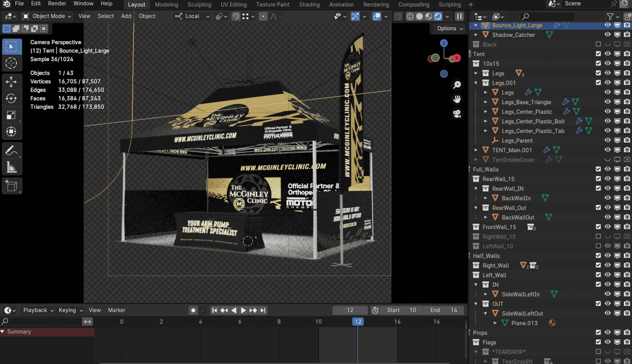Screen dimensions: 632x364
Task: Collapse the RearWall_IN collection
Action: (x=476, y=188)
